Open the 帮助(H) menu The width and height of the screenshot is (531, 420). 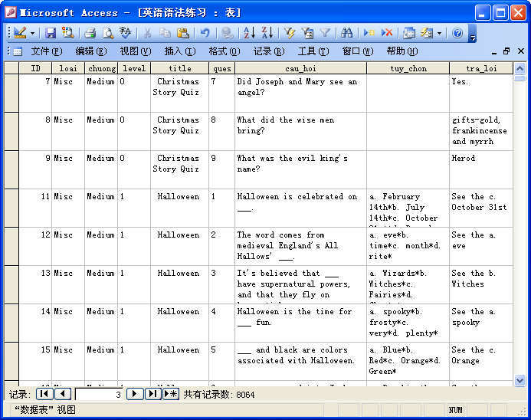click(402, 51)
